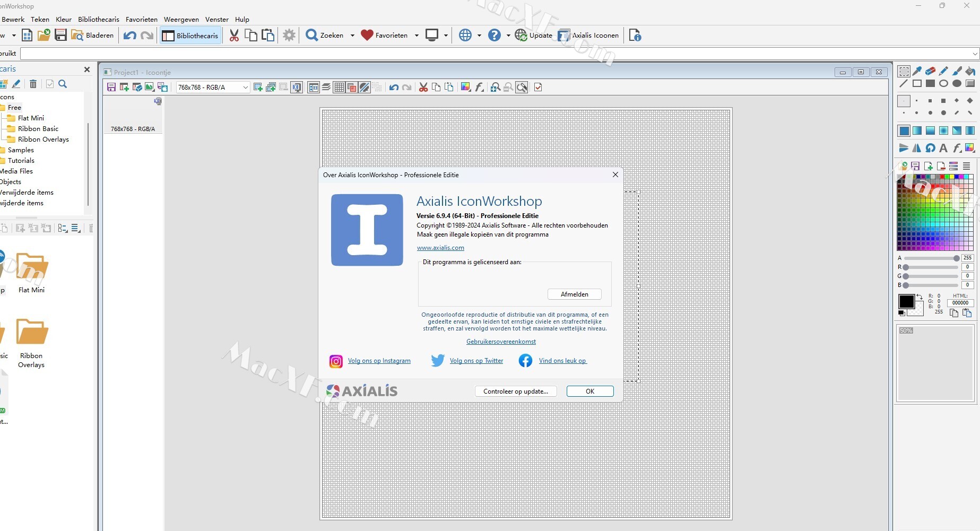
Task: Open the Gebruikersovereenkomst link
Action: (x=501, y=342)
